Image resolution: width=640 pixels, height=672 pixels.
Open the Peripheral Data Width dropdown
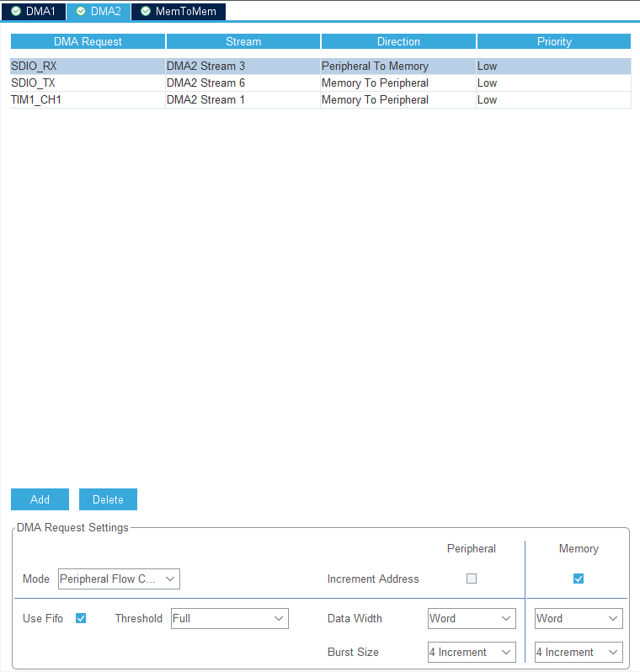click(x=472, y=618)
